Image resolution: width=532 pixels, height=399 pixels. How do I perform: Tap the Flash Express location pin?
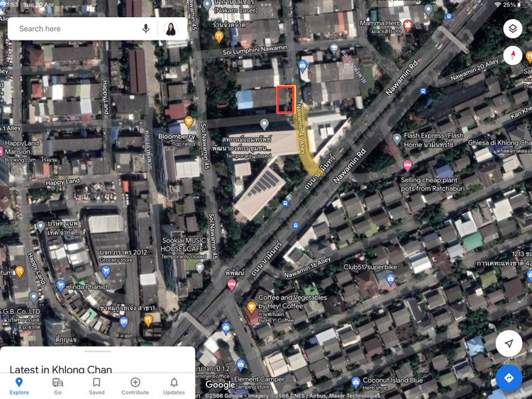click(x=397, y=139)
